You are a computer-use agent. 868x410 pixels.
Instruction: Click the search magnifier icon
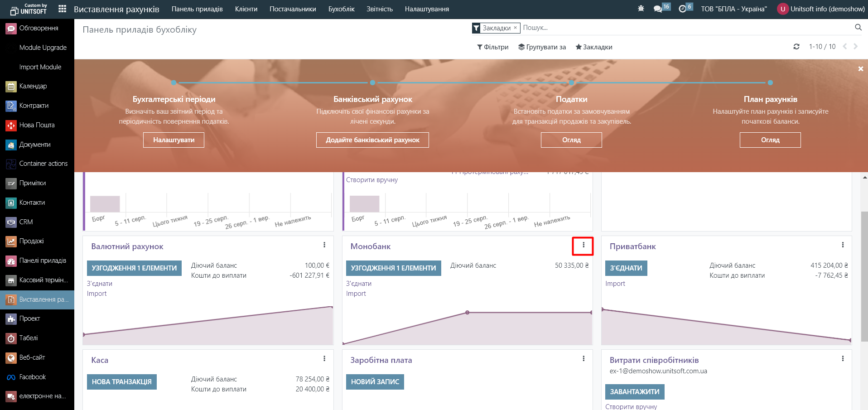858,28
